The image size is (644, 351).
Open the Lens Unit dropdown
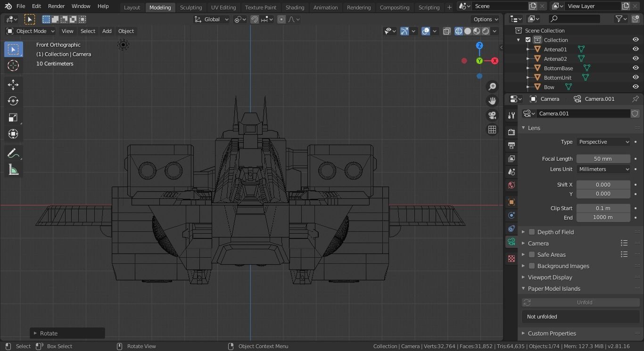coord(603,169)
